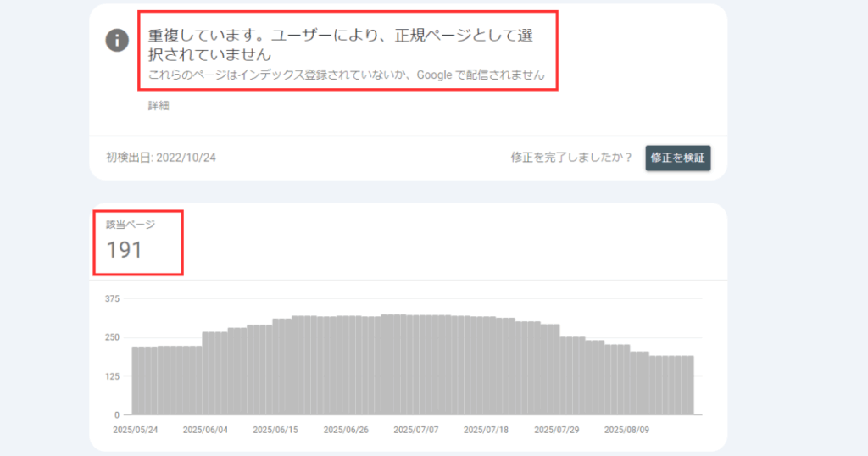Click the 250 value on the y-axis

[113, 337]
